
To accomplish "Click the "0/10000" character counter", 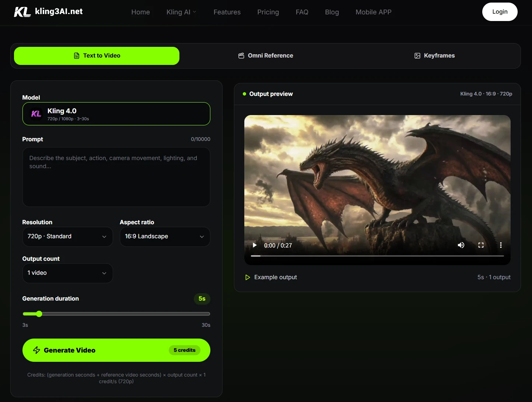I will (200, 139).
